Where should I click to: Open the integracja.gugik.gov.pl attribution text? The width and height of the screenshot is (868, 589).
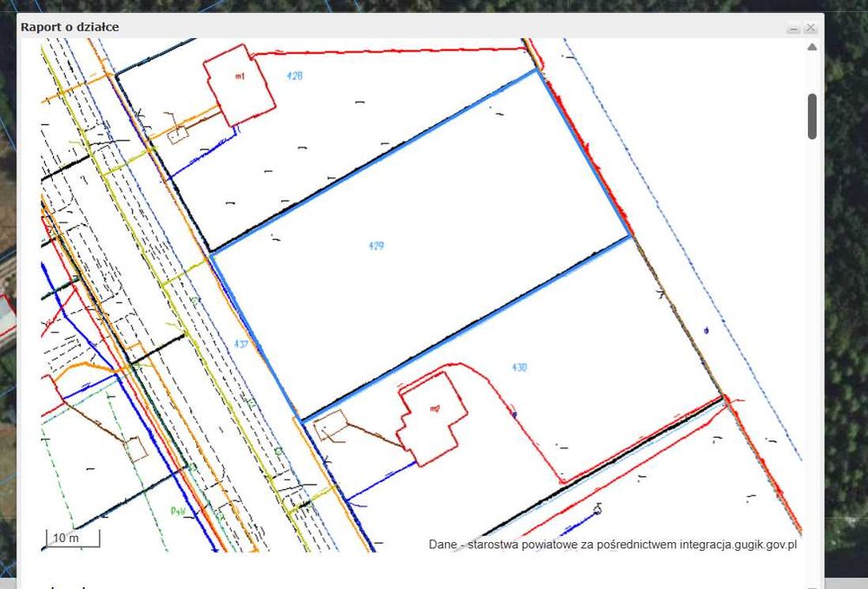pyautogui.click(x=739, y=545)
